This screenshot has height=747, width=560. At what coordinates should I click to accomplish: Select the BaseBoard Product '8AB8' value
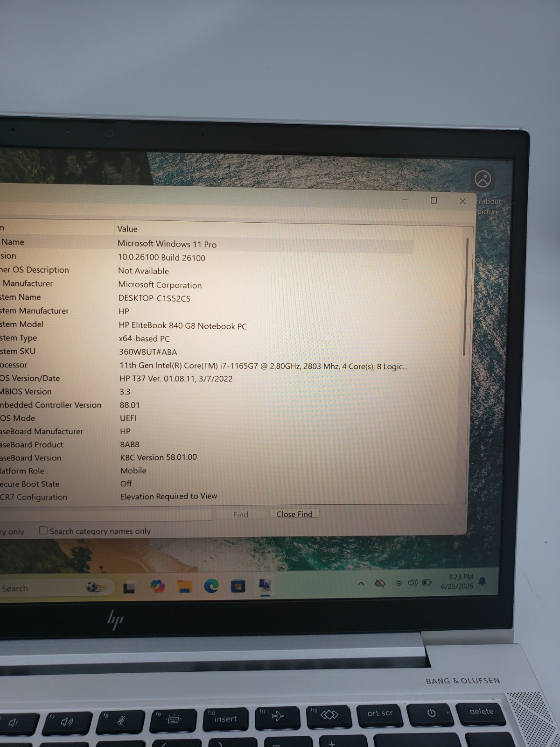pos(130,444)
